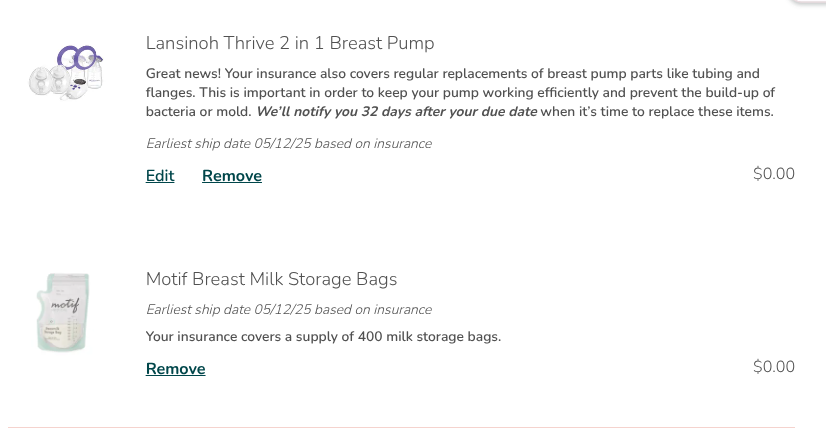This screenshot has height=430, width=826.
Task: Select the storage bags $0.00 price
Action: (773, 366)
